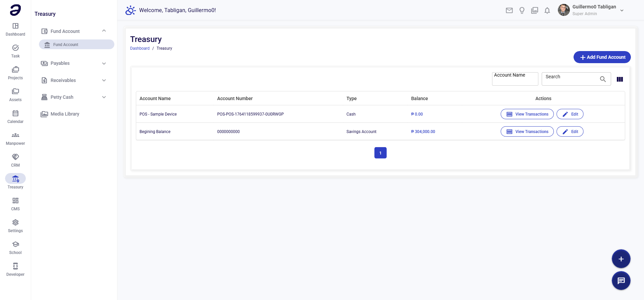Open the mail inbox icon
Image resolution: width=644 pixels, height=300 pixels.
click(x=509, y=10)
